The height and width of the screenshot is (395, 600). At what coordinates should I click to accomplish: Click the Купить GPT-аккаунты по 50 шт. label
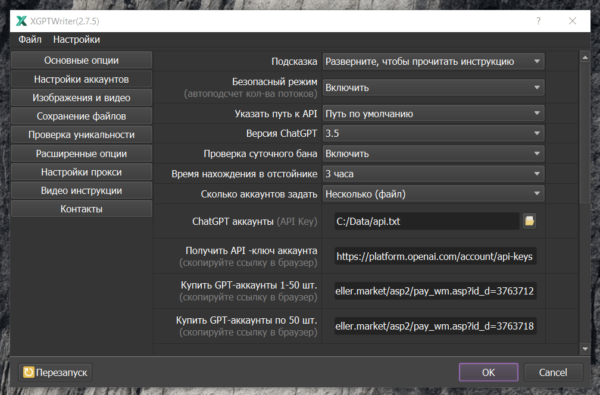point(246,320)
